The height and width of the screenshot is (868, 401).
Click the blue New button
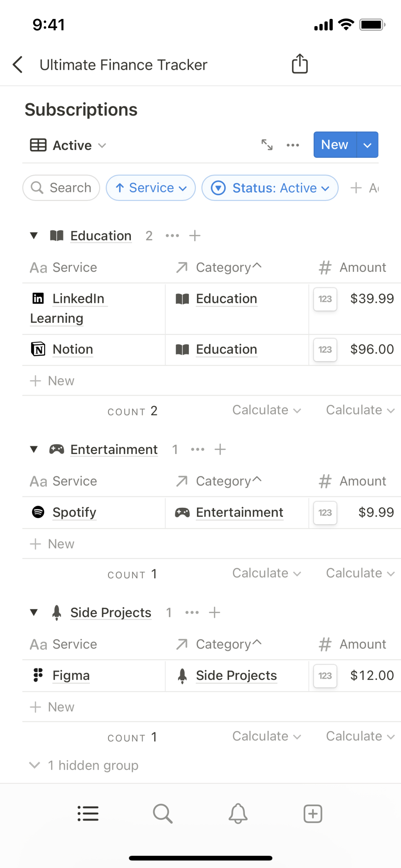coord(335,145)
